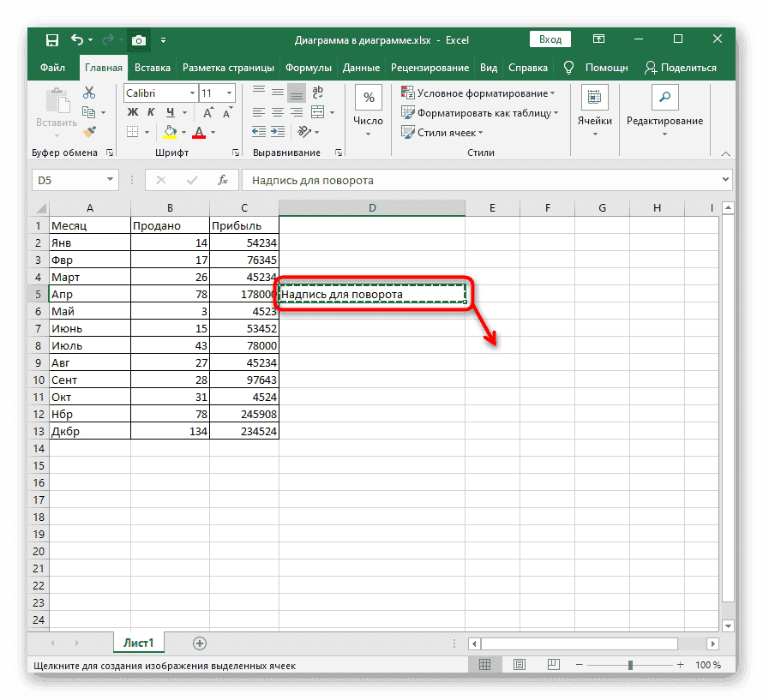Click the Вход sign-in button
This screenshot has width=763, height=700.
pos(550,39)
